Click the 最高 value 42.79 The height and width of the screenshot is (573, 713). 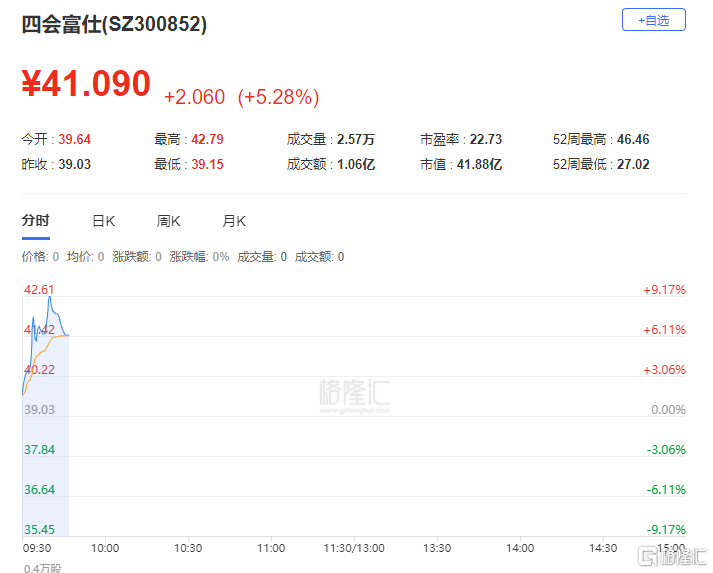(207, 139)
